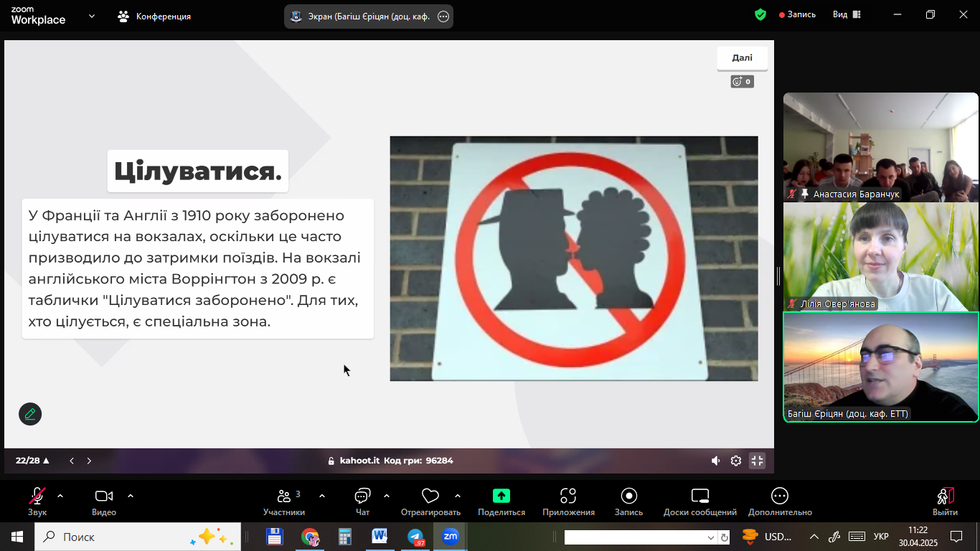Image resolution: width=980 pixels, height=551 pixels.
Task: Expand video options arrow next to Видео
Action: click(x=131, y=496)
